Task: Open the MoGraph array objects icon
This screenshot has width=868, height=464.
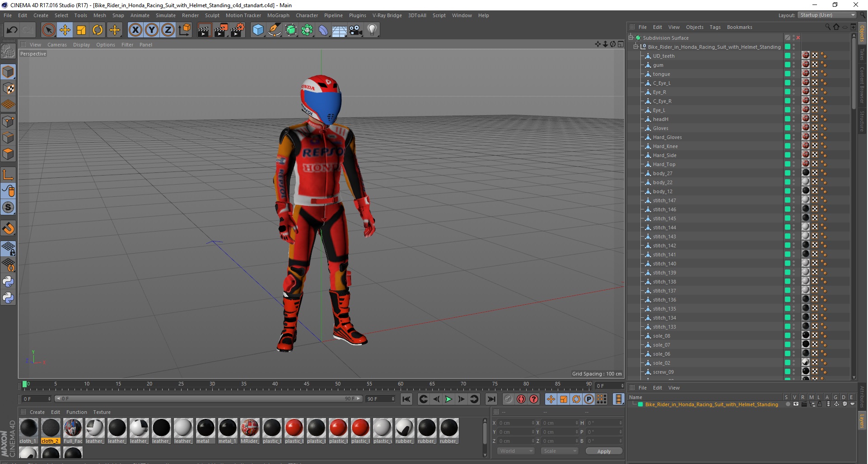Action: (x=307, y=30)
